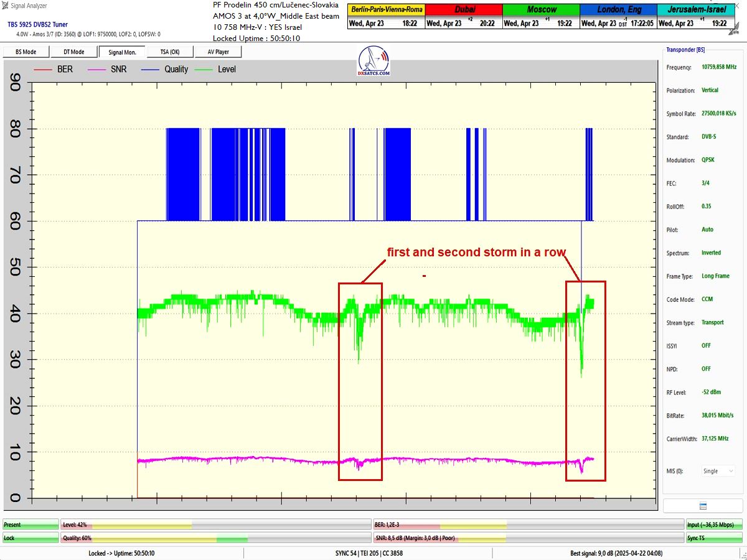The height and width of the screenshot is (560, 747).
Task: Click the green Present status indicator
Action: click(30, 525)
